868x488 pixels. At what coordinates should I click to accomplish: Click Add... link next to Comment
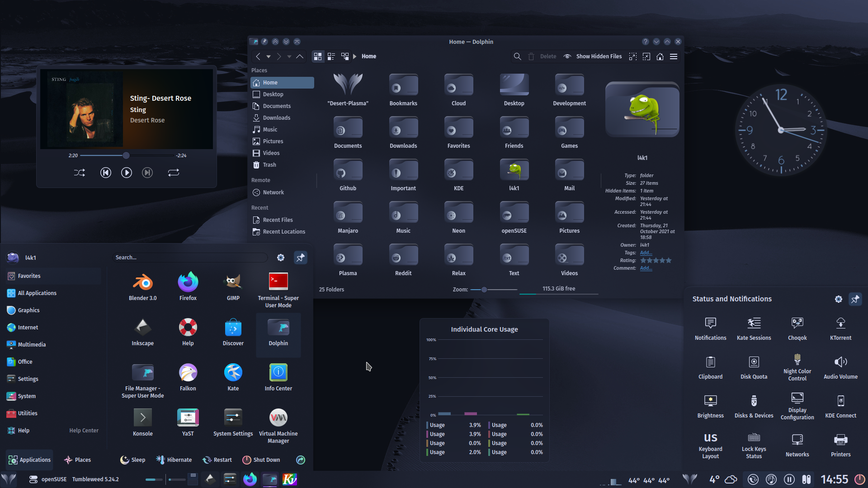click(646, 268)
